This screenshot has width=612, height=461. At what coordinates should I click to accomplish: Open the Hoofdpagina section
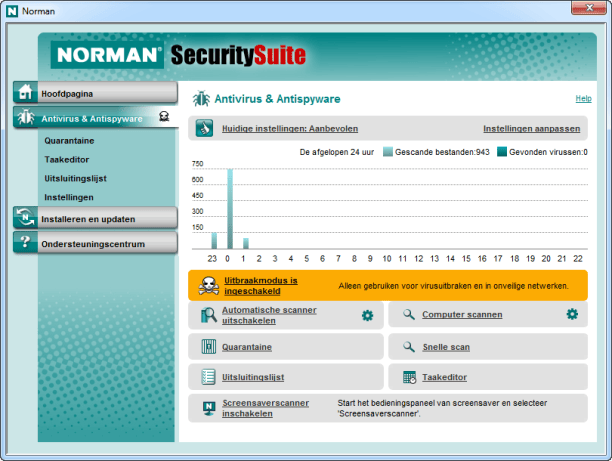click(95, 93)
